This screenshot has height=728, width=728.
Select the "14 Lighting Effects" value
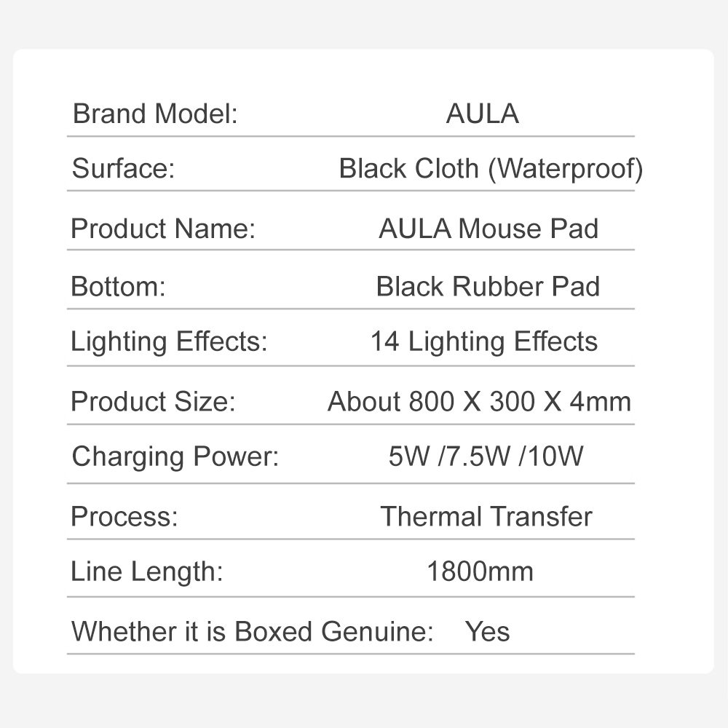[484, 341]
